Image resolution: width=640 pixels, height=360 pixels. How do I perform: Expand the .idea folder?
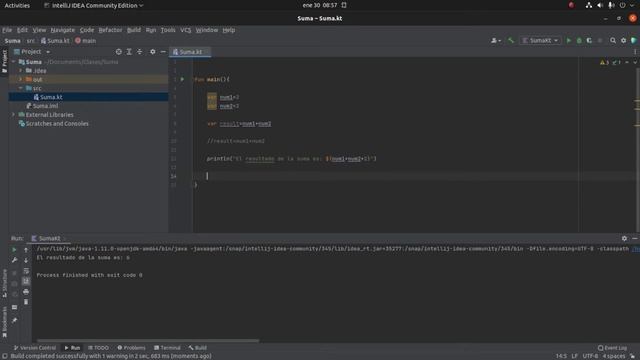pyautogui.click(x=20, y=71)
